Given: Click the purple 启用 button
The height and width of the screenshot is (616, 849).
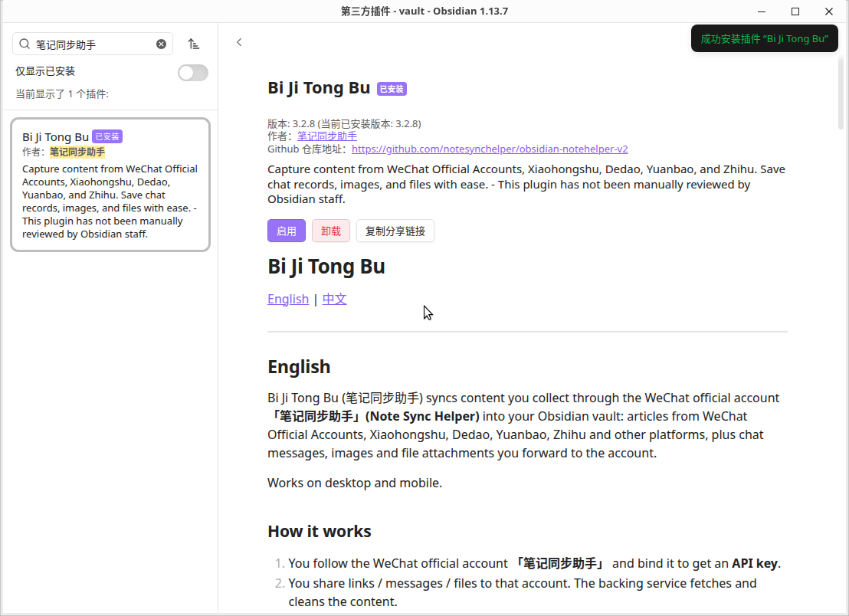Looking at the screenshot, I should [x=287, y=231].
